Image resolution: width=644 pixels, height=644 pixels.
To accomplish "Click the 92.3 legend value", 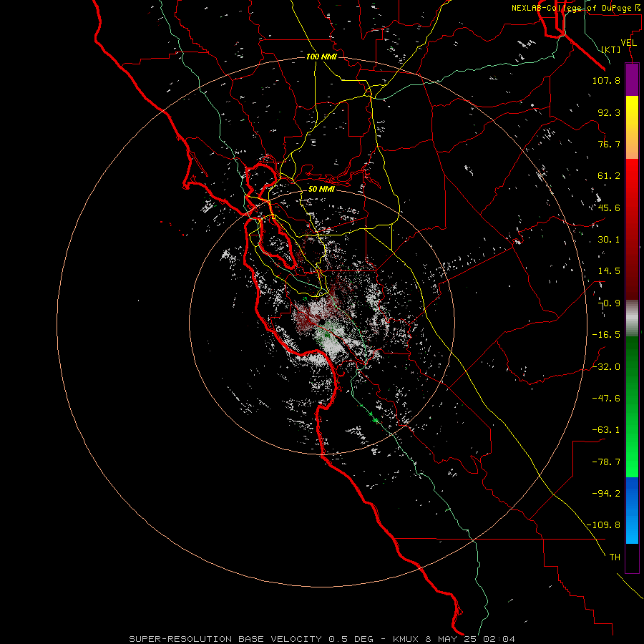I will pos(609,112).
